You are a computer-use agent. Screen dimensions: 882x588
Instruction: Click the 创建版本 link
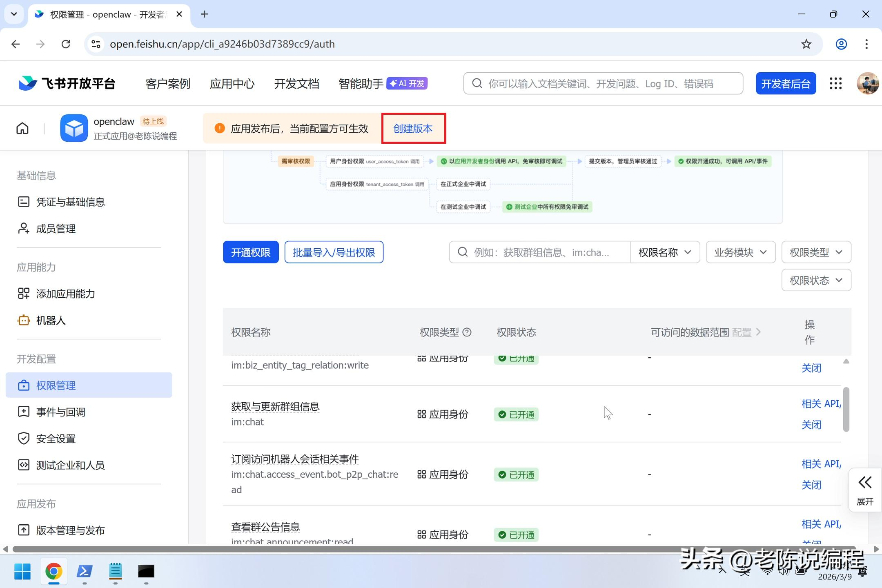pos(413,129)
